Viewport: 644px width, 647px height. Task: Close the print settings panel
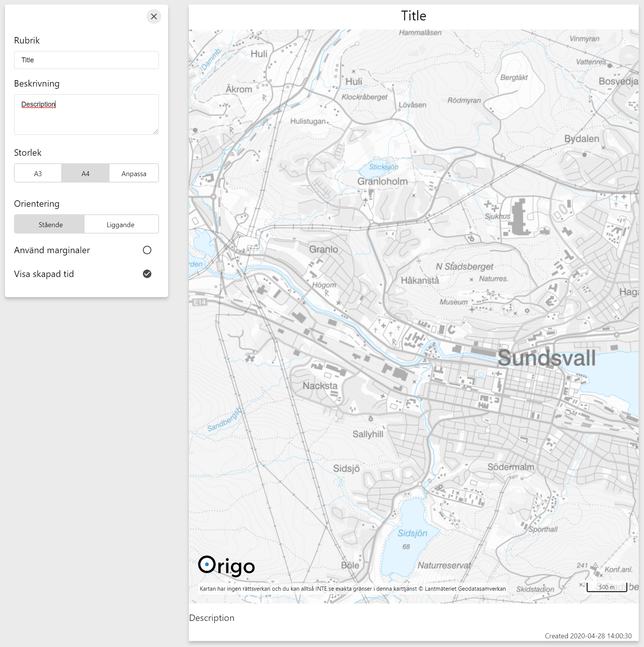coord(153,17)
